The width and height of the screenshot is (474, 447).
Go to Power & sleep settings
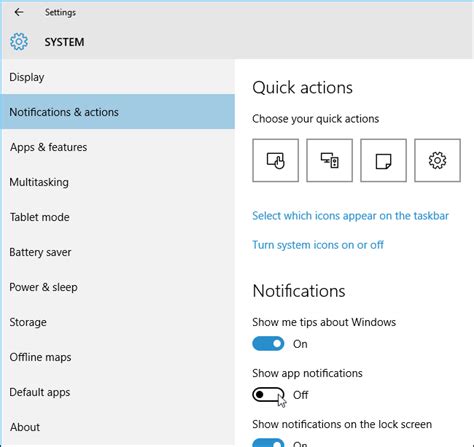[117, 287]
